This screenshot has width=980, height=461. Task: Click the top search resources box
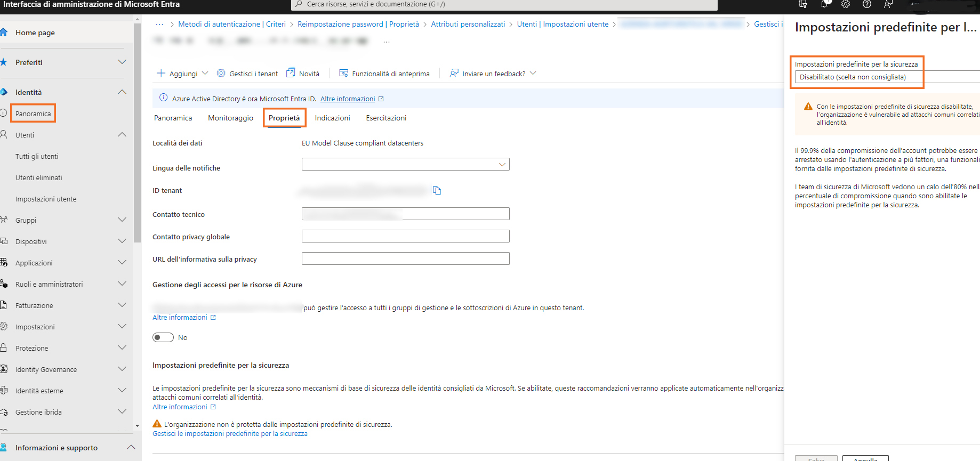[504, 4]
